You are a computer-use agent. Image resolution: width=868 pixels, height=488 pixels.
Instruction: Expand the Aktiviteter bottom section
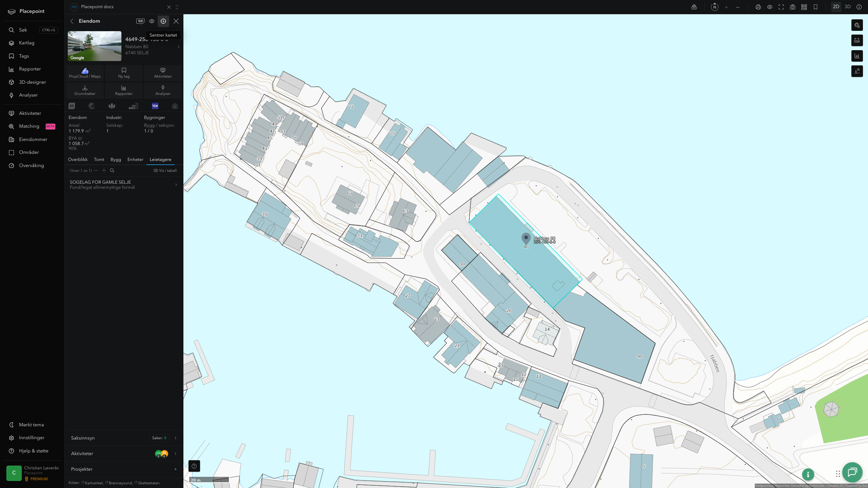click(x=124, y=453)
